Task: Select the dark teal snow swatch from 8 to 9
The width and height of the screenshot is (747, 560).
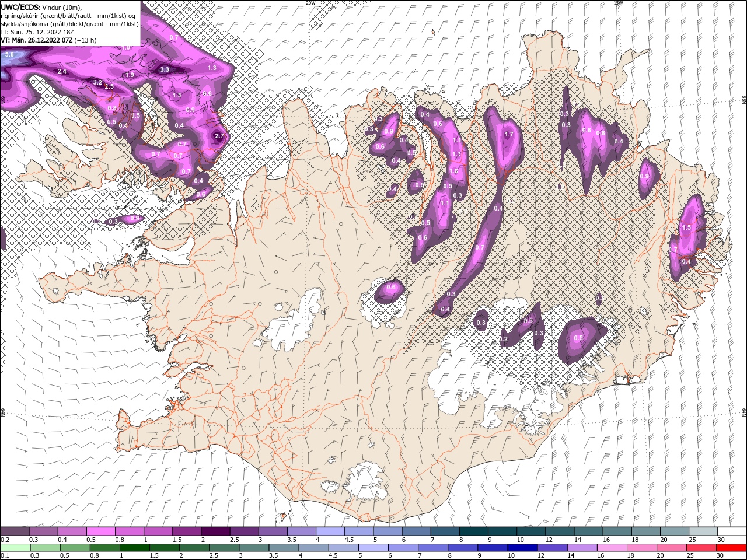Action: (473, 531)
